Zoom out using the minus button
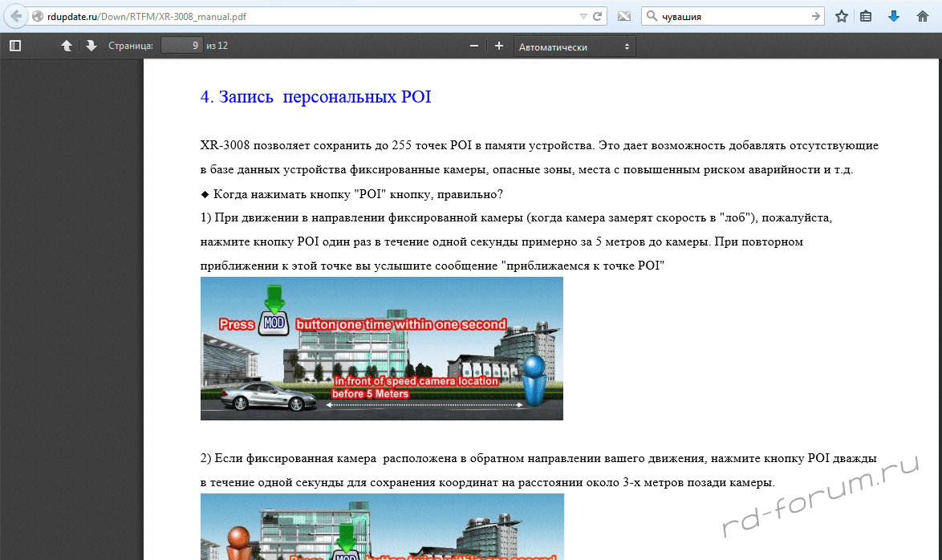The image size is (942, 560). point(474,46)
